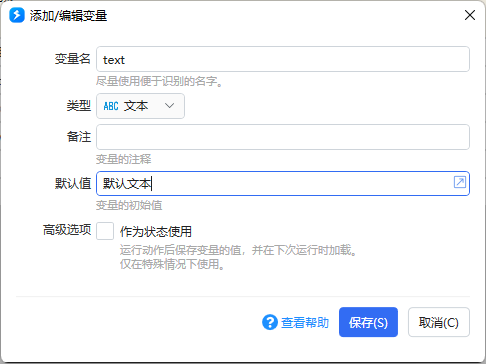Click the 变量名 input containing text

[283, 59]
